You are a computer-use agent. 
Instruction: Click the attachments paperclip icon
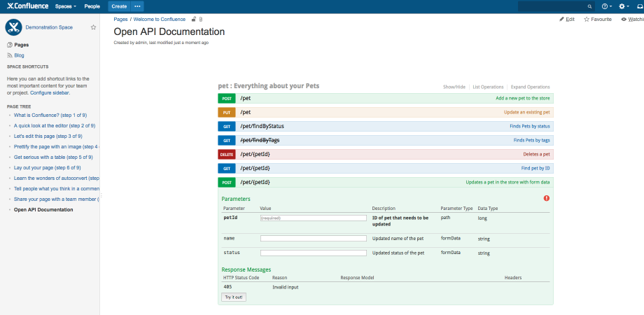(x=201, y=20)
